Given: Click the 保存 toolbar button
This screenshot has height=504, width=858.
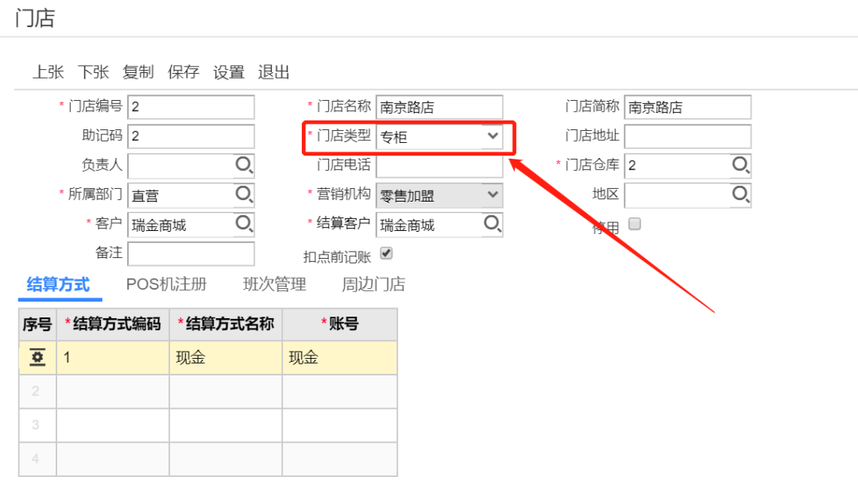Looking at the screenshot, I should [x=184, y=72].
